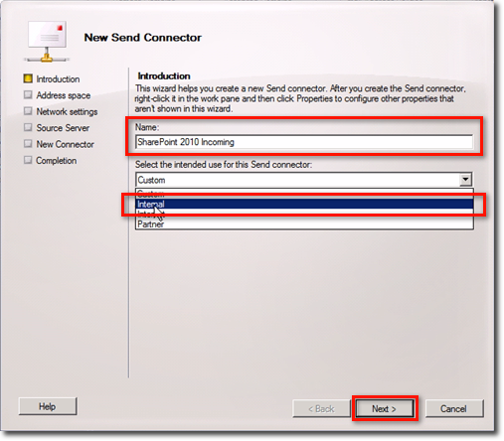Click the 'Source Server' step label
The height and width of the screenshot is (441, 504).
63,128
